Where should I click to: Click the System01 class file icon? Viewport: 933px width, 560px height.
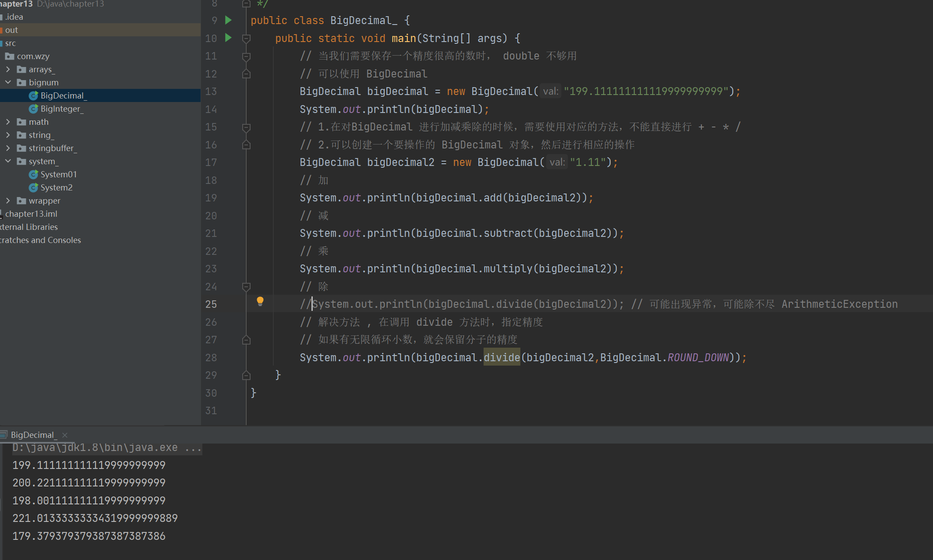click(33, 174)
